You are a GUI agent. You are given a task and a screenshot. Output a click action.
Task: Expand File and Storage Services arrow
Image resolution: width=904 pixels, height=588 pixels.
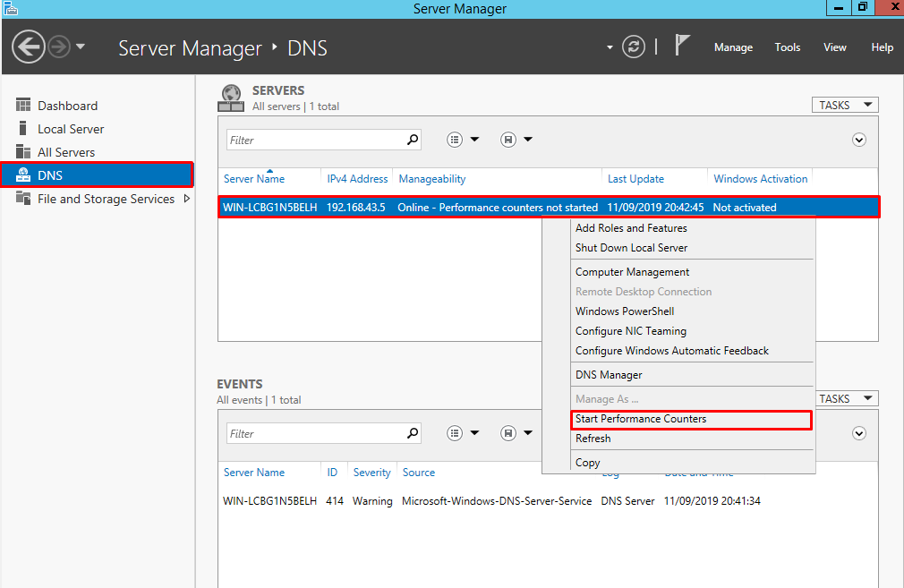[x=186, y=199]
